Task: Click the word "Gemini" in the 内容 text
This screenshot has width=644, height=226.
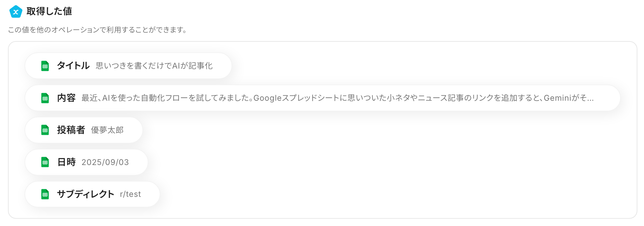Action: click(558, 98)
